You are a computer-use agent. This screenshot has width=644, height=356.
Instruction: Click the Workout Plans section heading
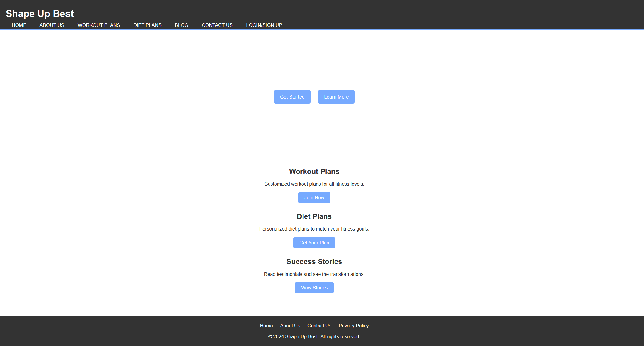point(314,172)
